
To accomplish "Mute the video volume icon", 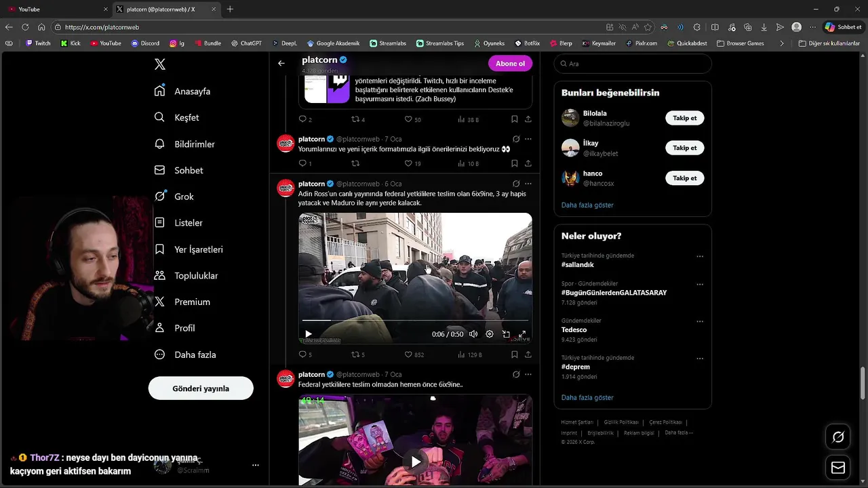I will (473, 334).
